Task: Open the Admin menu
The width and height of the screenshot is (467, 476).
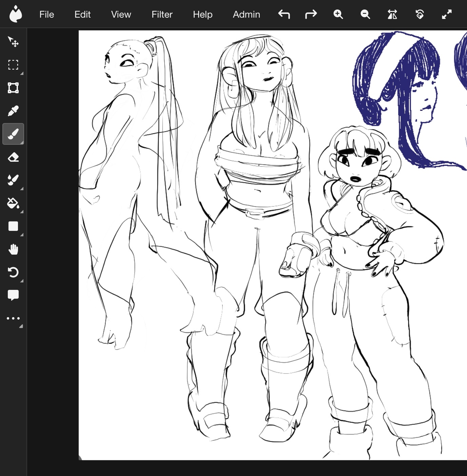Action: click(x=246, y=14)
